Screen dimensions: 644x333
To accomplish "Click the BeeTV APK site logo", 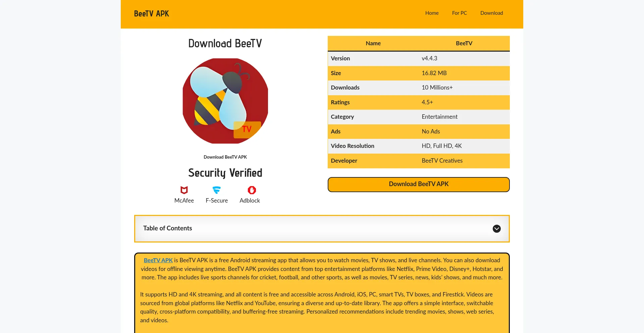I will coord(151,14).
